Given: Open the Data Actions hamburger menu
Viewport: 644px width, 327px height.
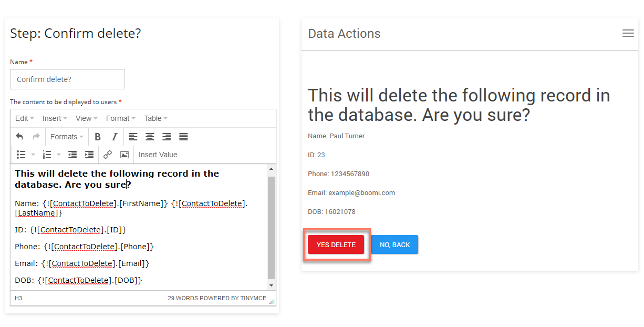Looking at the screenshot, I should pos(628,33).
